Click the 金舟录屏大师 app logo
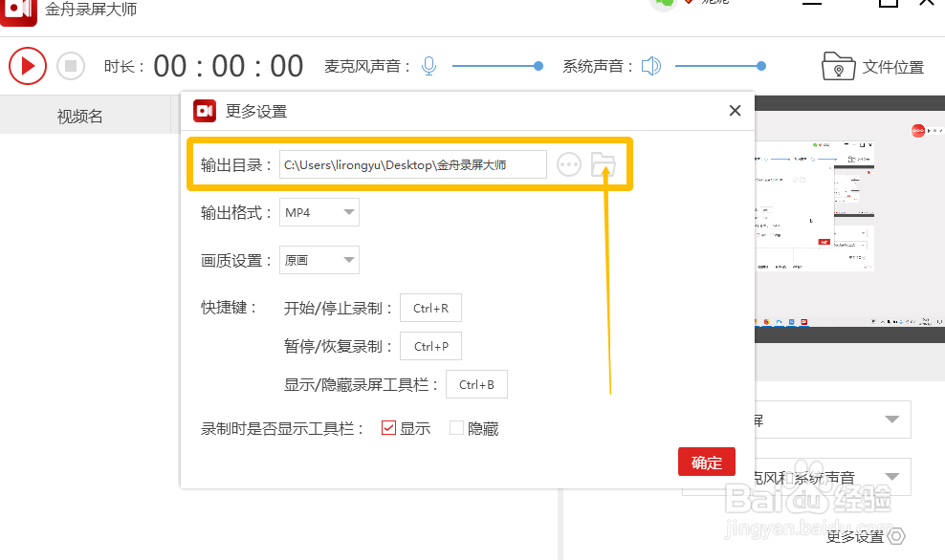Viewport: 945px width, 560px height. [19, 11]
